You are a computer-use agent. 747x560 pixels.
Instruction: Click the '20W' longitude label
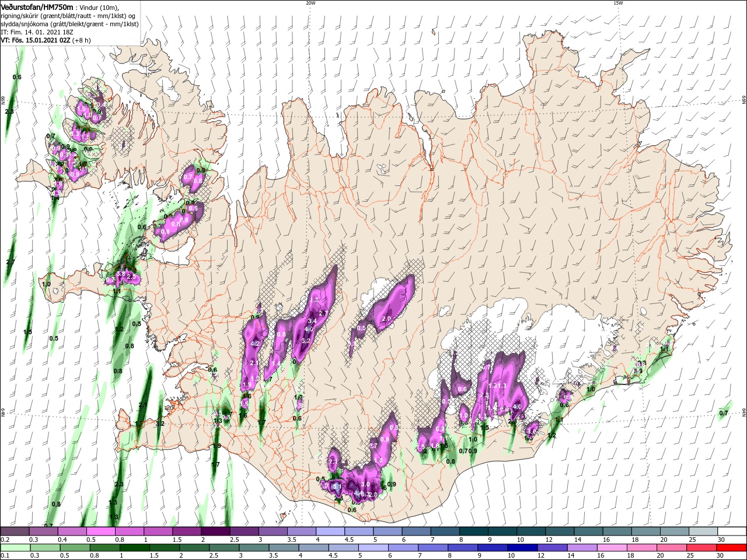pyautogui.click(x=310, y=3)
